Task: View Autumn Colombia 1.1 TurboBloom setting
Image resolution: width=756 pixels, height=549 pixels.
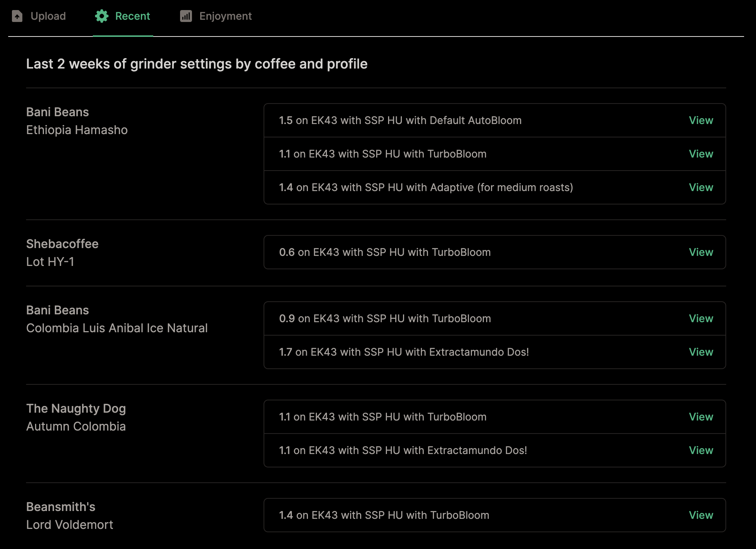Action: 700,417
